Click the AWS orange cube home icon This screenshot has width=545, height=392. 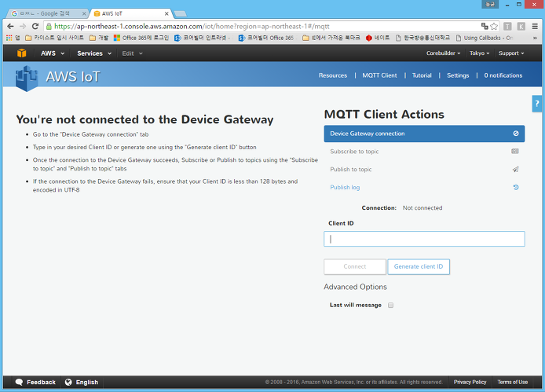coord(21,53)
